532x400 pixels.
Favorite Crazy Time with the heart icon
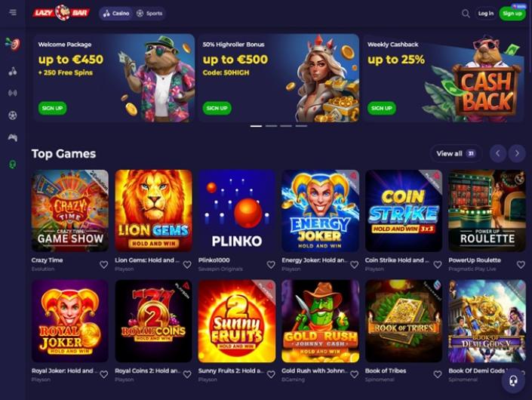tap(104, 265)
